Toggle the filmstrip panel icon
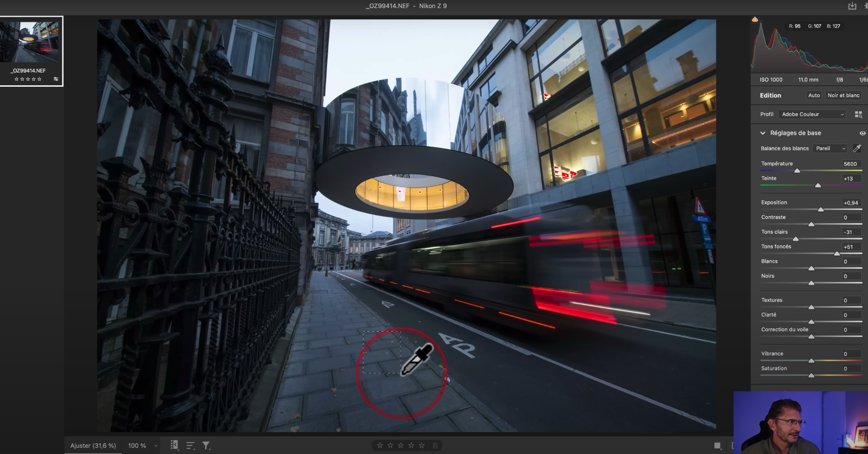The height and width of the screenshot is (454, 868). (x=174, y=445)
